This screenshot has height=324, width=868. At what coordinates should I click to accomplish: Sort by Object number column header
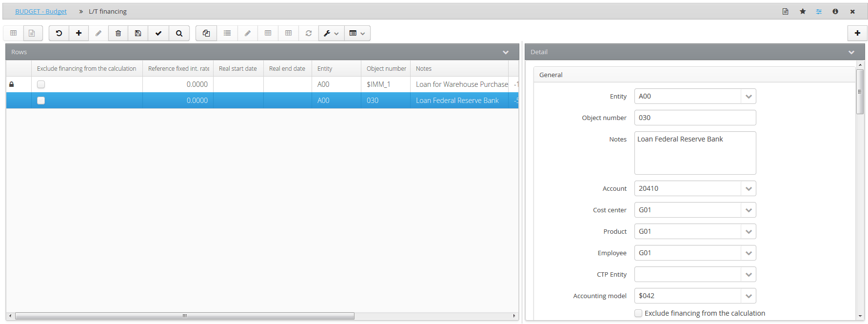(386, 69)
